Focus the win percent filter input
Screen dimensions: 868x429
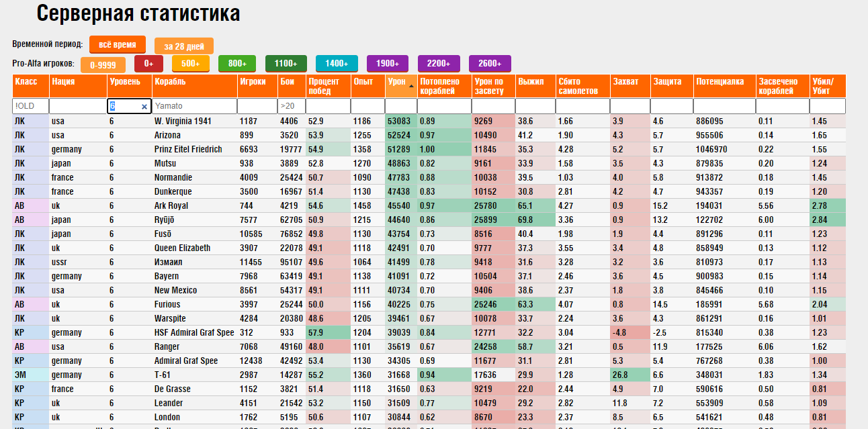pyautogui.click(x=328, y=106)
